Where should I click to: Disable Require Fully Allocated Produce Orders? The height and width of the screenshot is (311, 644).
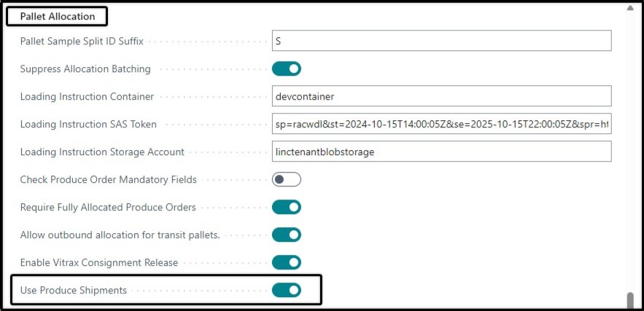(287, 207)
